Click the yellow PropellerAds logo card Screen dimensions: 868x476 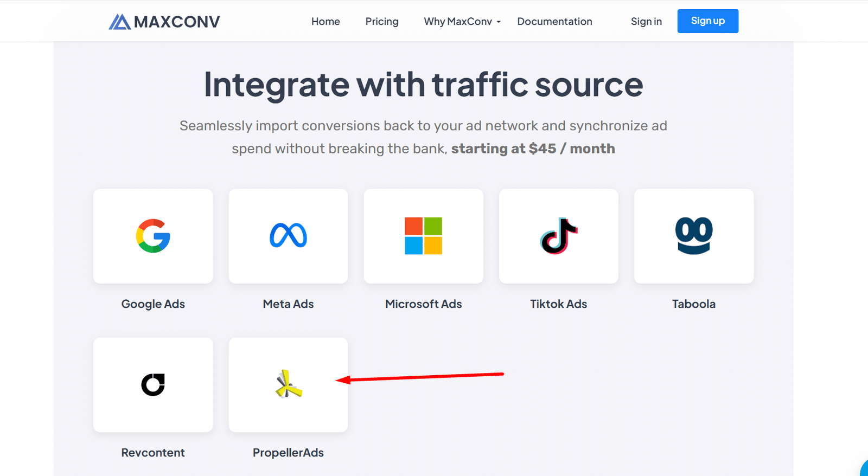tap(288, 384)
